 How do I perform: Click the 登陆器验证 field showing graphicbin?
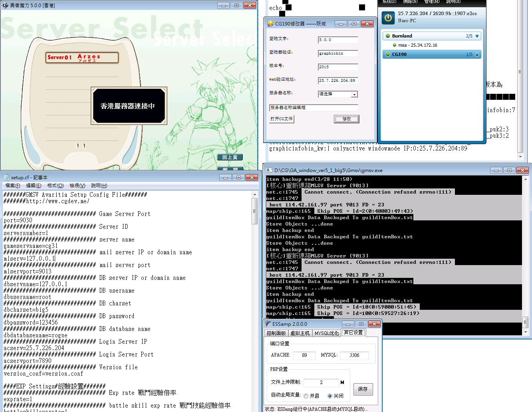click(338, 53)
